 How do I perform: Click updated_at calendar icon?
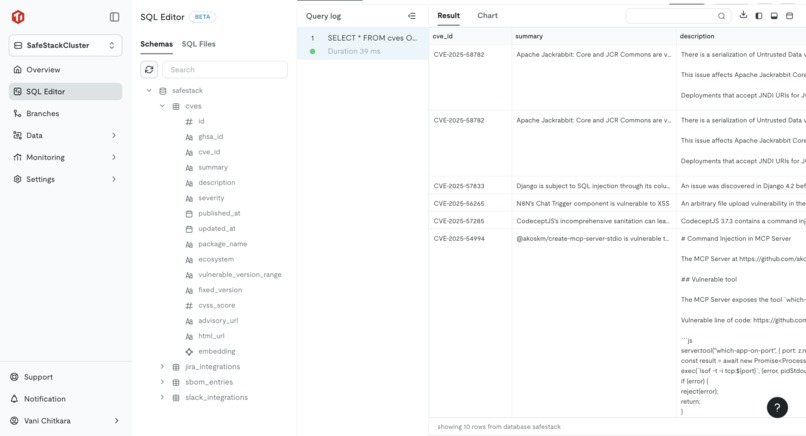[x=189, y=229]
